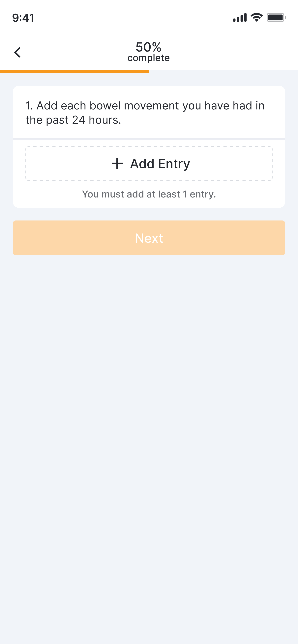Click the unfilled grey progress track
The height and width of the screenshot is (644, 298).
point(223,72)
